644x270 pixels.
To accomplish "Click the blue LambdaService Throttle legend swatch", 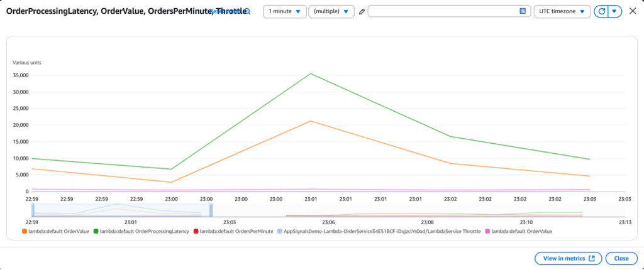I will pyautogui.click(x=280, y=231).
